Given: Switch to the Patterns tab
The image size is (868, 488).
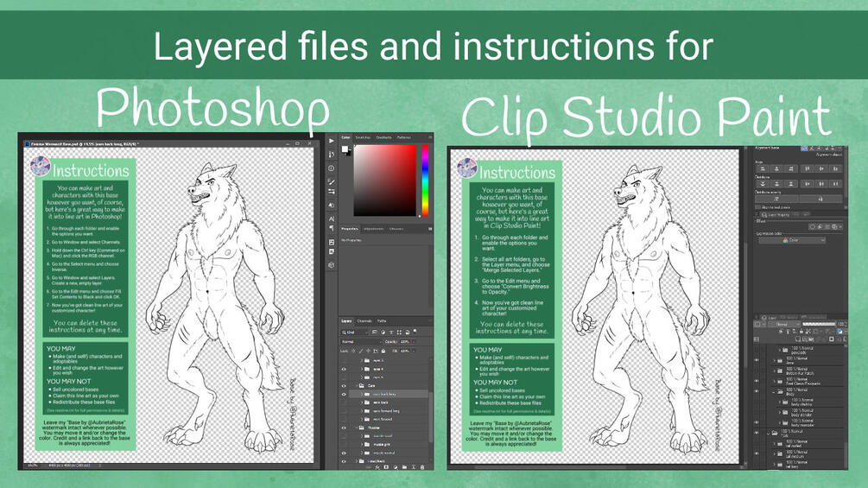Looking at the screenshot, I should tap(404, 137).
